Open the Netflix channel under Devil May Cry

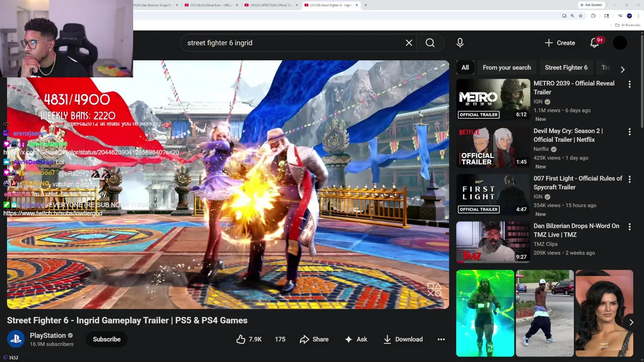point(541,149)
